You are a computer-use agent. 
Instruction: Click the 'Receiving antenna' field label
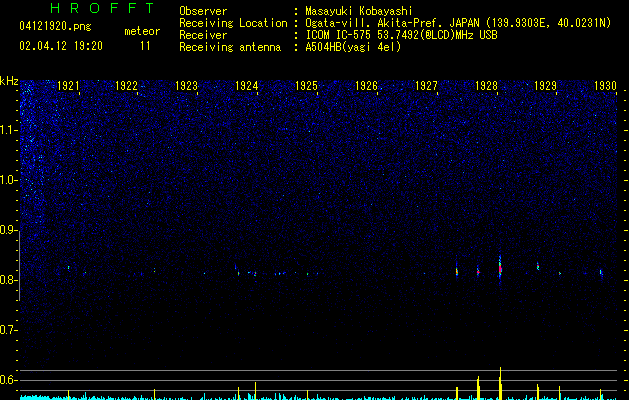coord(230,47)
